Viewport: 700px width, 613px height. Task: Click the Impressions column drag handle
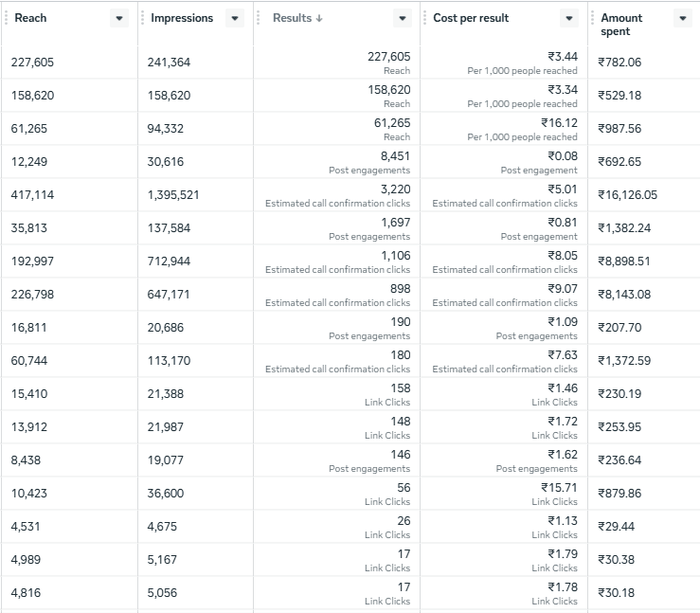pos(142,18)
